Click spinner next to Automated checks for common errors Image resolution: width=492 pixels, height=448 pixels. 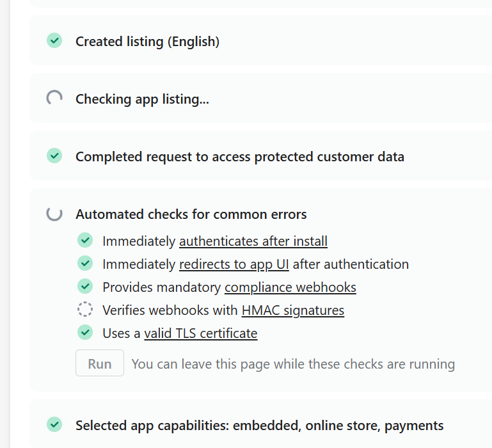coord(54,214)
